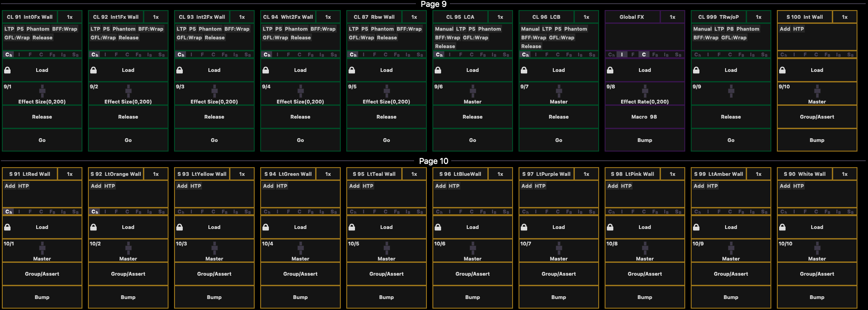This screenshot has width=868, height=310.
Task: Open the 1x rate selector on S 97 LtPurple Wall
Action: click(586, 174)
